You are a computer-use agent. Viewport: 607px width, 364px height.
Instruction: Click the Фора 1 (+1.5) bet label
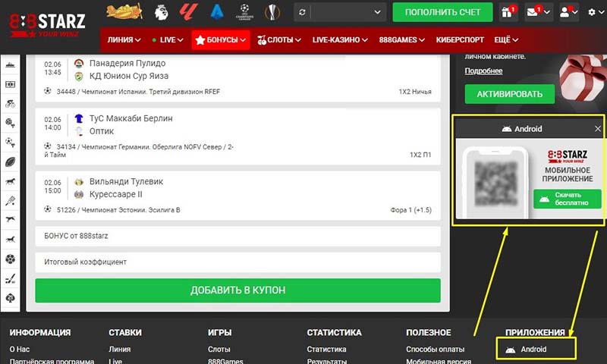[410, 210]
